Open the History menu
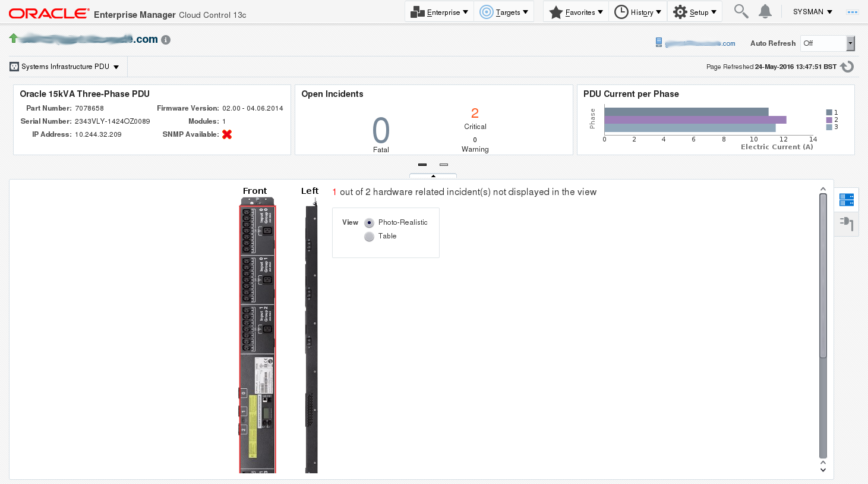 637,12
